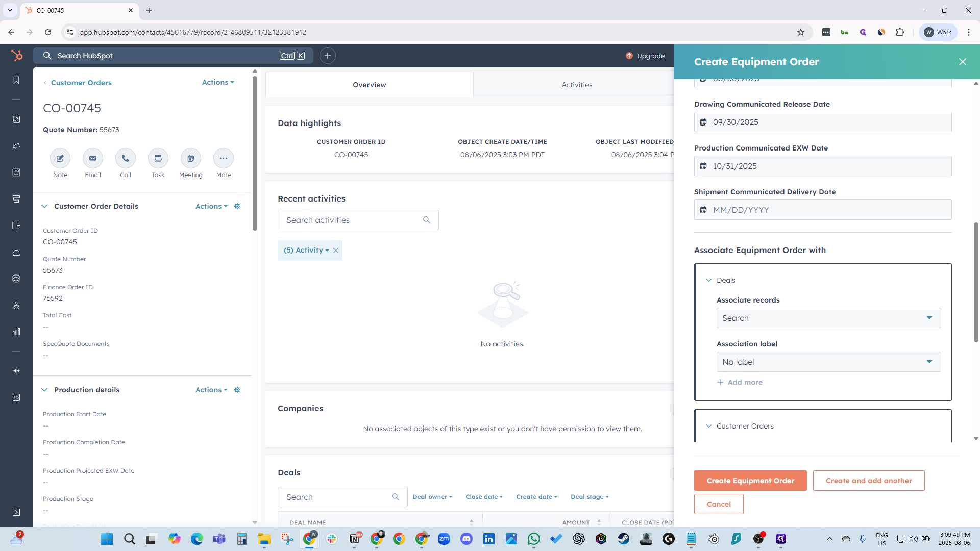
Task: Click the Note action icon
Action: [x=60, y=158]
